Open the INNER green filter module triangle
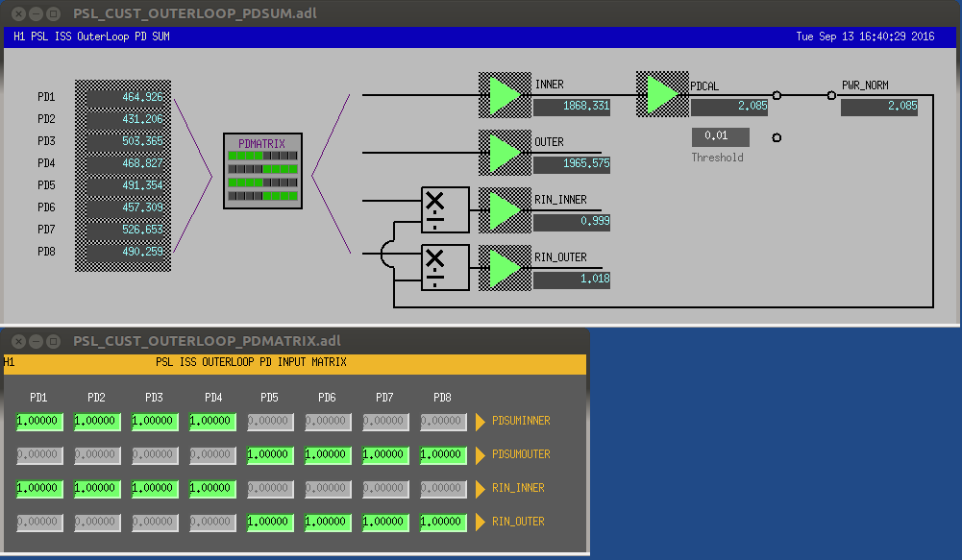This screenshot has width=962, height=560. pyautogui.click(x=505, y=95)
